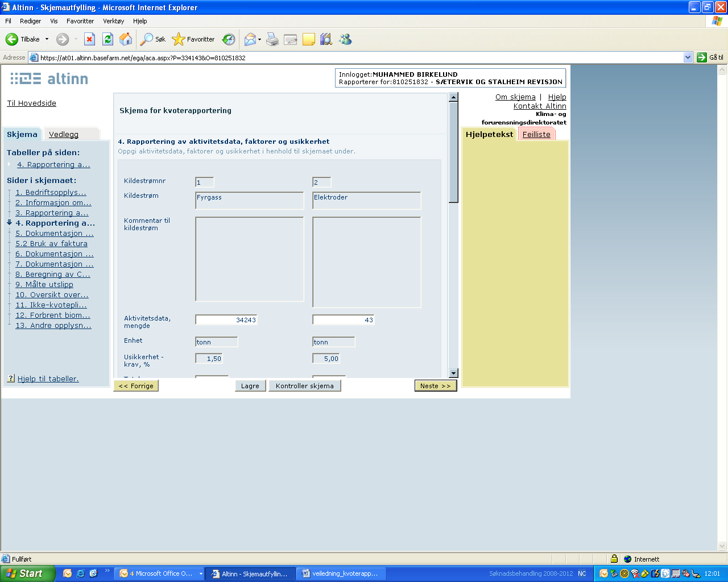Expand Microsoft Office taskbar group arrow
The width and height of the screenshot is (728, 582).
pyautogui.click(x=201, y=574)
